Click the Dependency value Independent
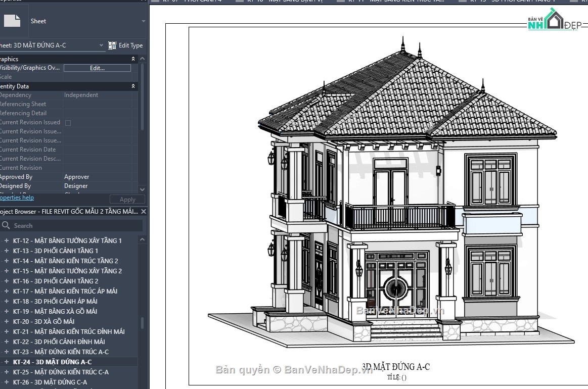This screenshot has height=389, width=588. (81, 95)
